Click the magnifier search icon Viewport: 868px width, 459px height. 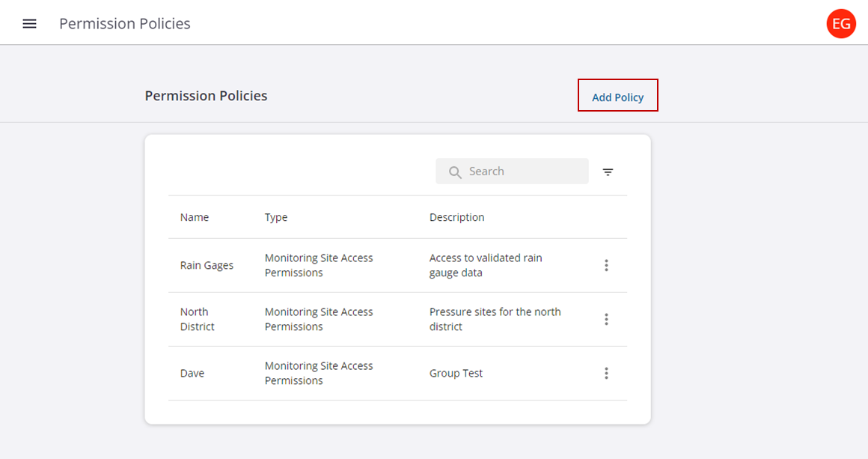click(x=455, y=172)
